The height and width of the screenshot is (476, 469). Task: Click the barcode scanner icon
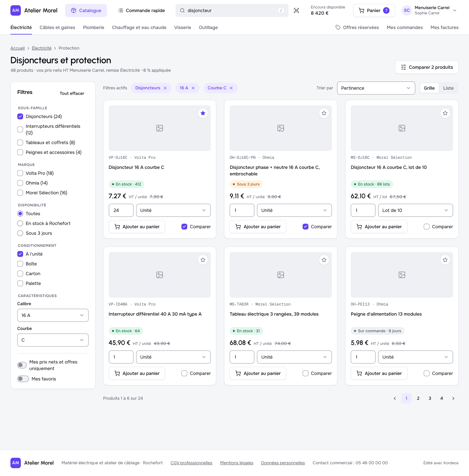[x=296, y=10]
